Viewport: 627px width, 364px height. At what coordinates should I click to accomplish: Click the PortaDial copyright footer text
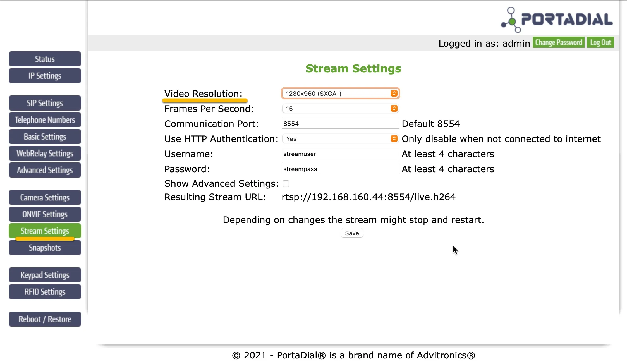[353, 355]
